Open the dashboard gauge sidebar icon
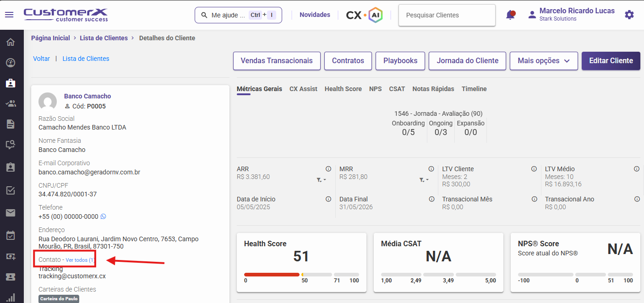This screenshot has height=303, width=644. [11, 63]
